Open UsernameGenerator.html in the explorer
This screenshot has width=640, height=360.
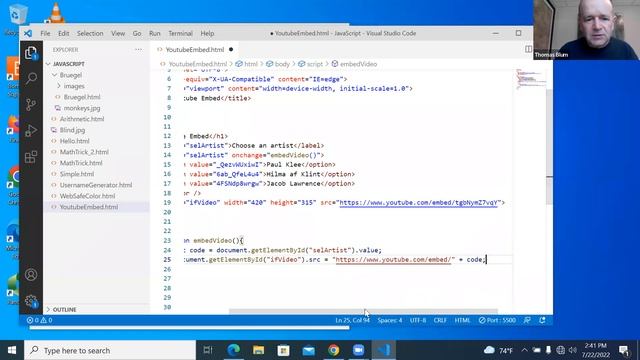pyautogui.click(x=96, y=185)
